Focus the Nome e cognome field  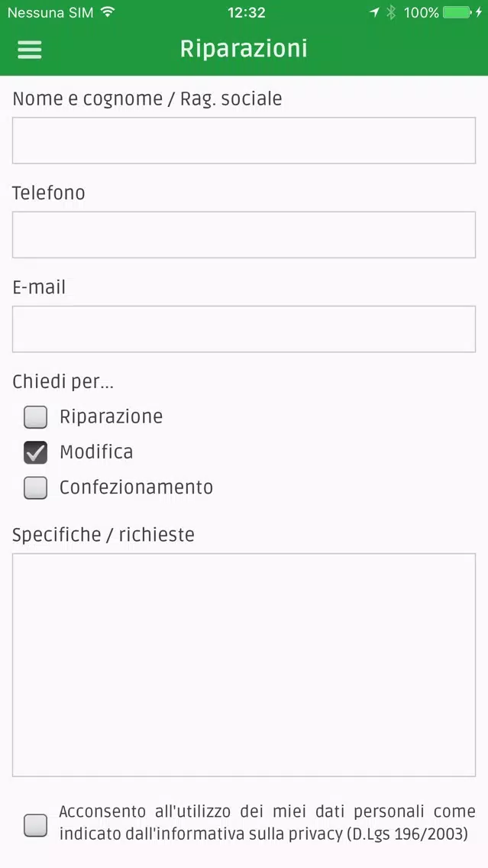tap(244, 141)
